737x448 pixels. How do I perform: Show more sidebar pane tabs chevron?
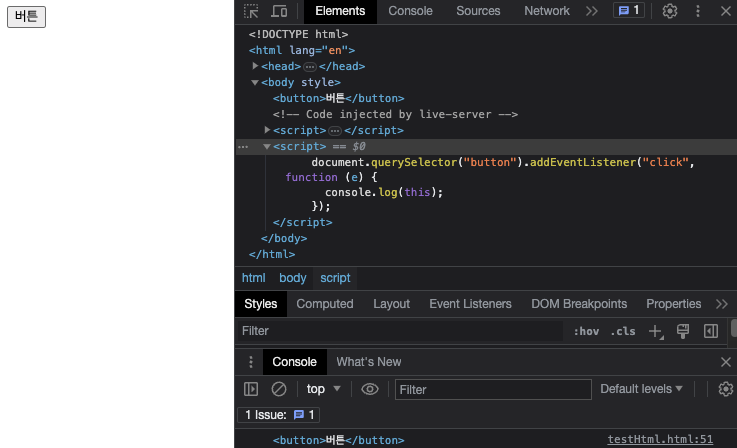pyautogui.click(x=722, y=304)
